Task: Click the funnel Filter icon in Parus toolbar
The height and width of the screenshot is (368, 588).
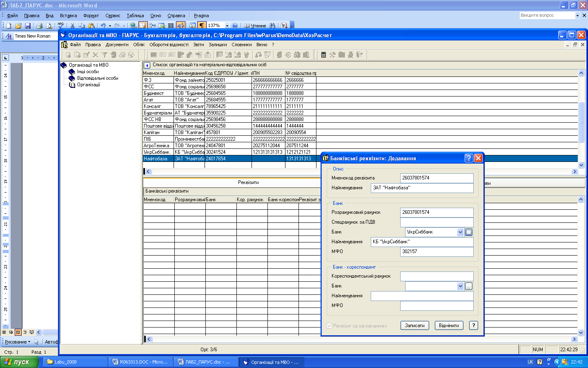Action: [x=105, y=55]
